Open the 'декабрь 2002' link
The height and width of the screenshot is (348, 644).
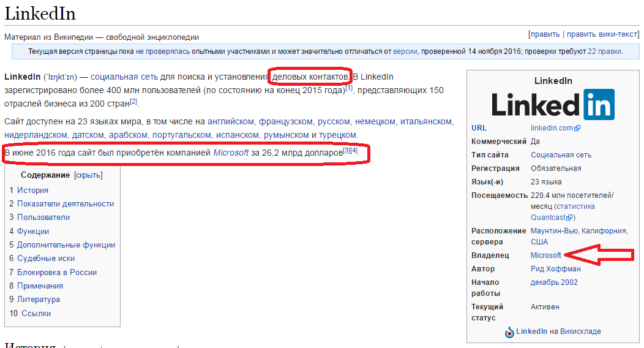coord(554,282)
